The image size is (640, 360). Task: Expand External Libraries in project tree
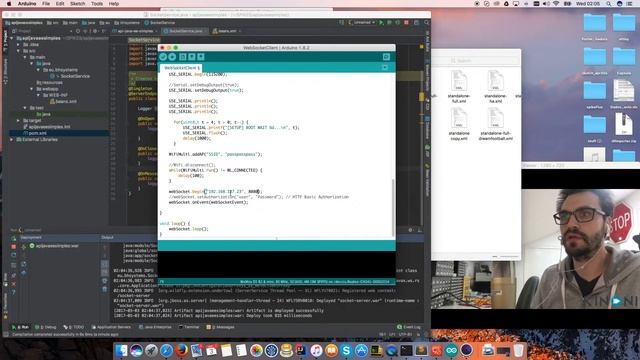point(12,140)
